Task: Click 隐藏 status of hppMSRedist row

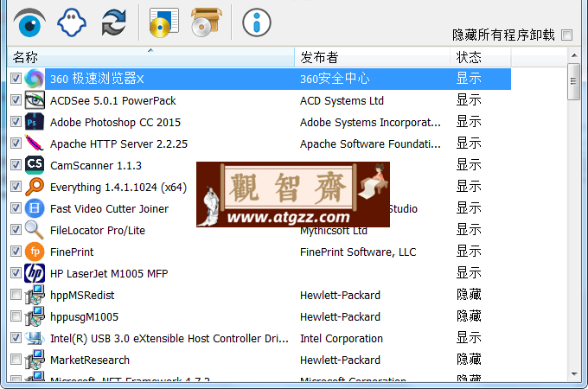Action: [x=469, y=295]
